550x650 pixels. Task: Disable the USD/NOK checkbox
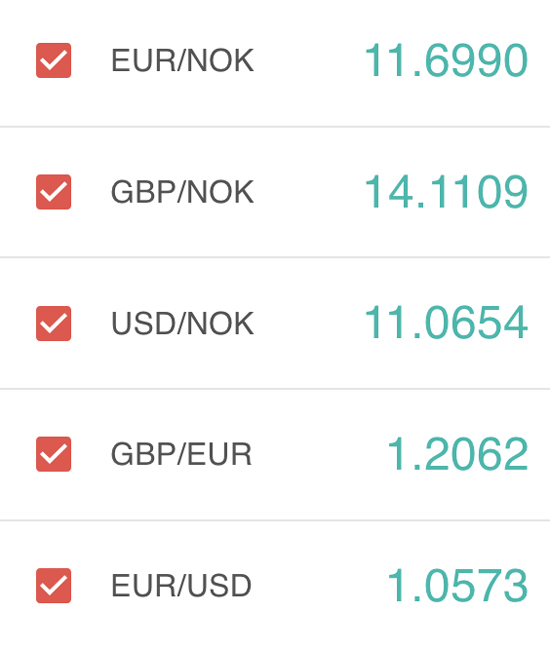tap(53, 323)
